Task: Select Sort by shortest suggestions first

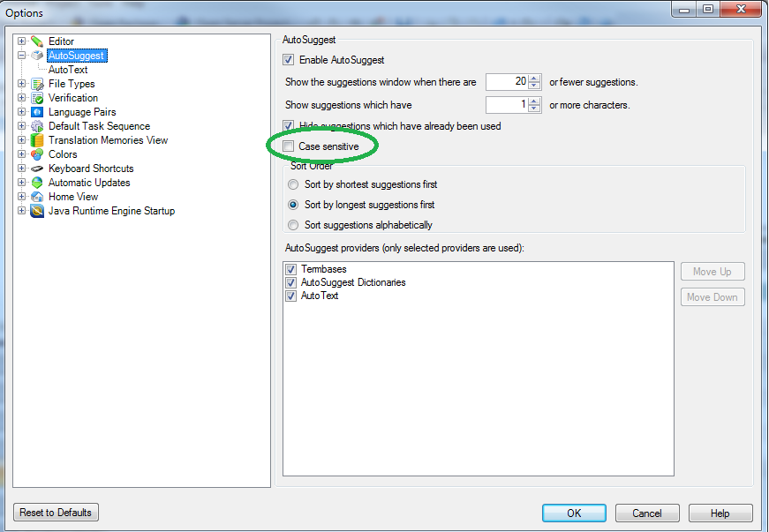Action: (293, 185)
